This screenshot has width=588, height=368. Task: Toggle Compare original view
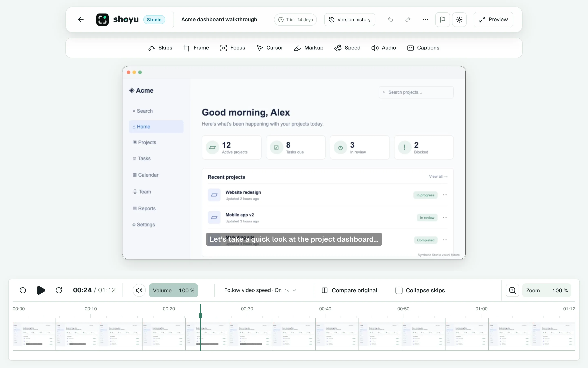click(349, 290)
